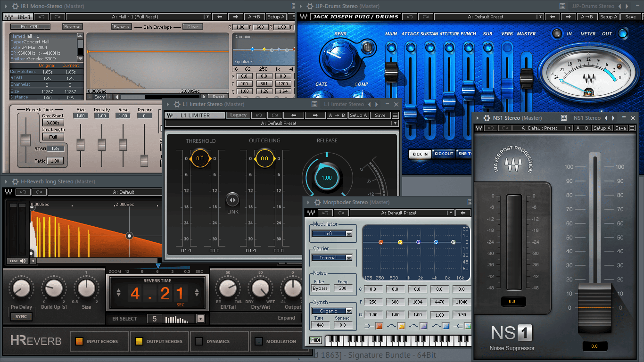This screenshot has width=644, height=362.
Task: Click redo arrow in the IR-1 toolbar
Action: click(57, 16)
